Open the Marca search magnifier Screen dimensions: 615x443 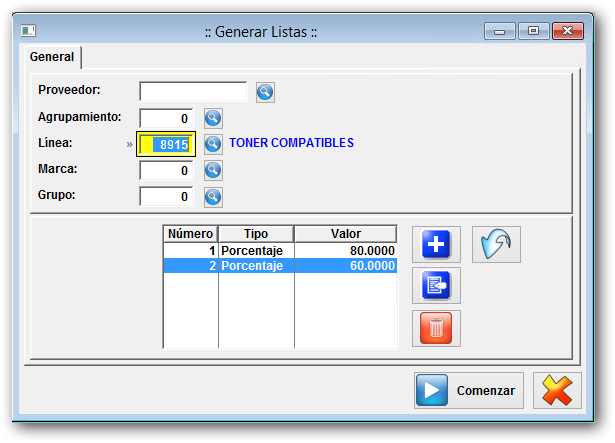coord(213,170)
